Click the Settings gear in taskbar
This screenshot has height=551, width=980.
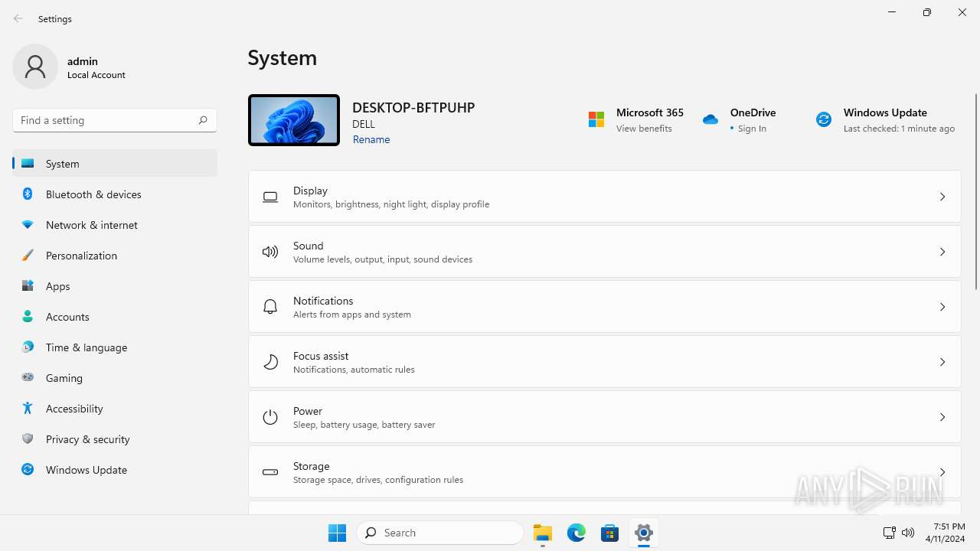pyautogui.click(x=644, y=533)
